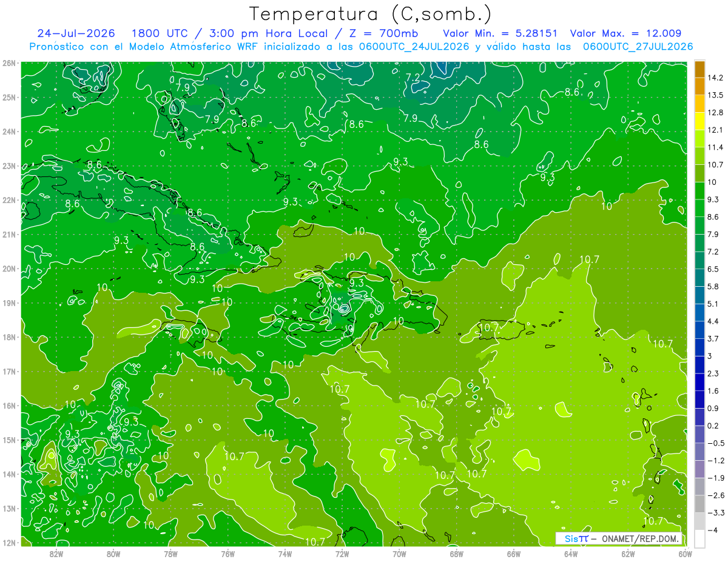Click the -1.9 value on the color scale
This screenshot has width=728, height=562.
tap(715, 478)
